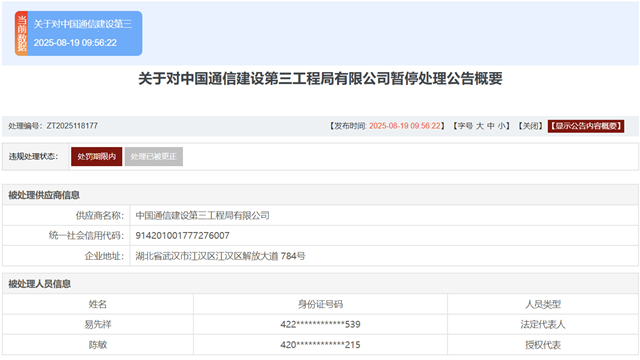The width and height of the screenshot is (640, 360).
Task: Click the address 湖北省武汉市江汉区 value
Action: (220, 256)
